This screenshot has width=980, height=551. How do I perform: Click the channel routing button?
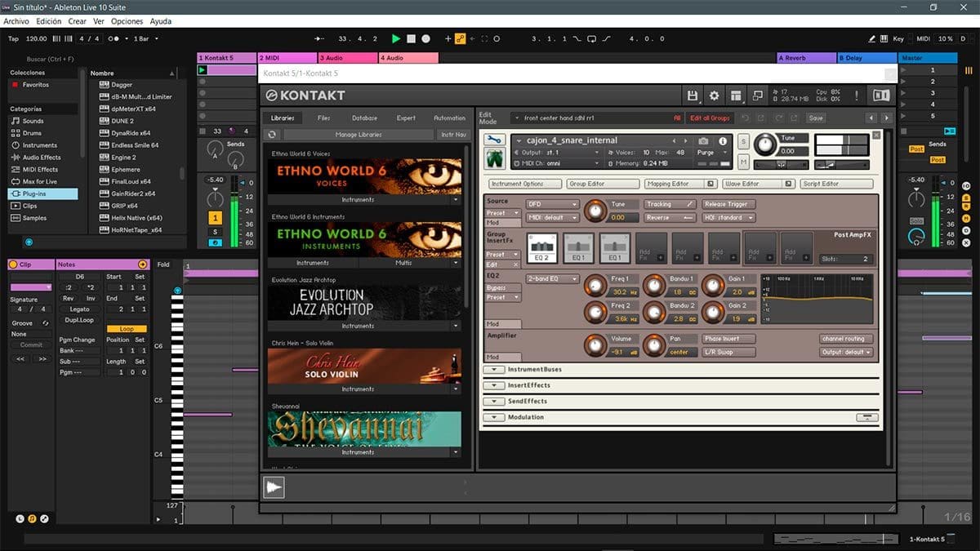[x=846, y=339]
